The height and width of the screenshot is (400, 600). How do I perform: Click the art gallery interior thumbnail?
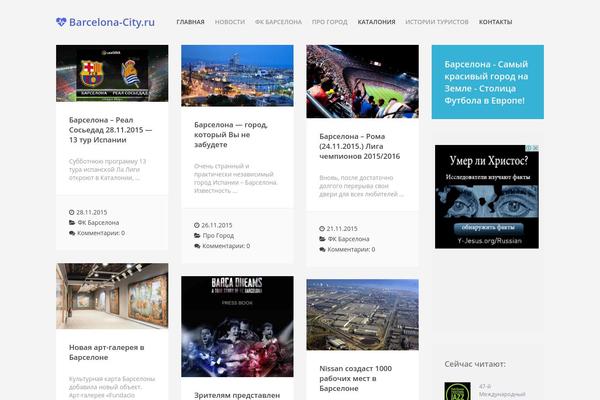[111, 296]
